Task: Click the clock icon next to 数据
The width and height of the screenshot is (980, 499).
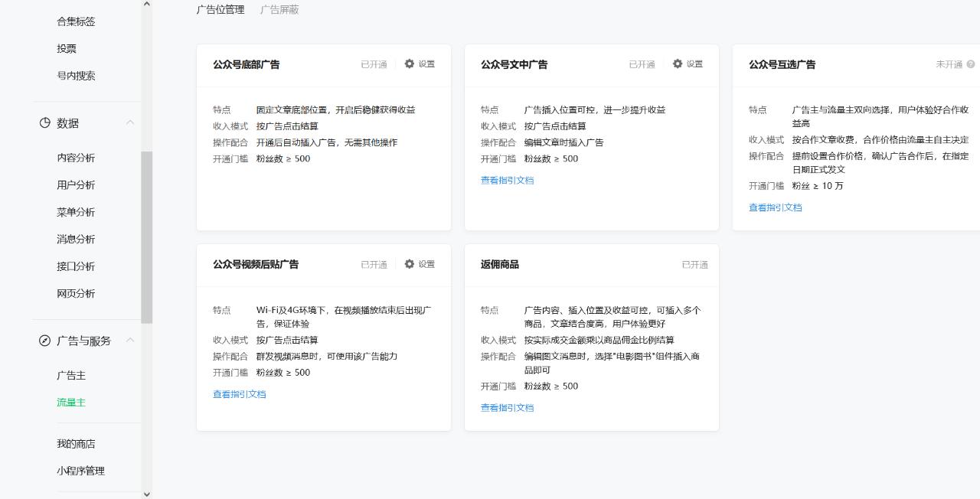Action: [44, 122]
